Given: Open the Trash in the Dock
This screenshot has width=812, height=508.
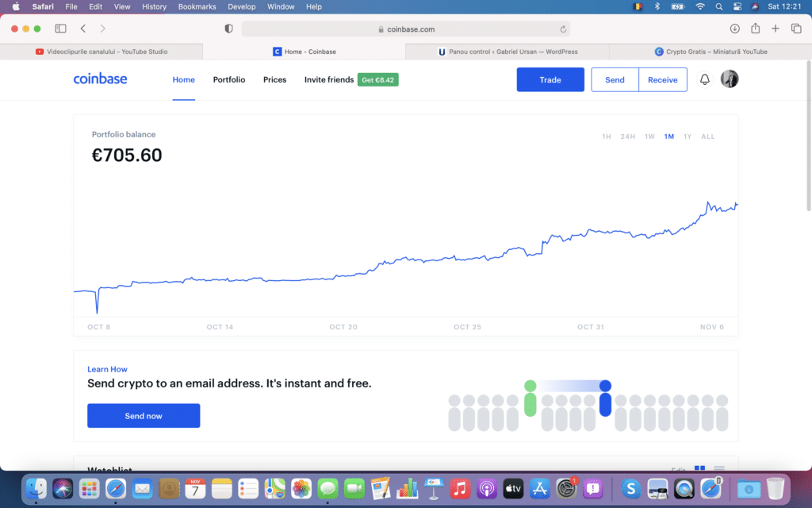Looking at the screenshot, I should [776, 488].
